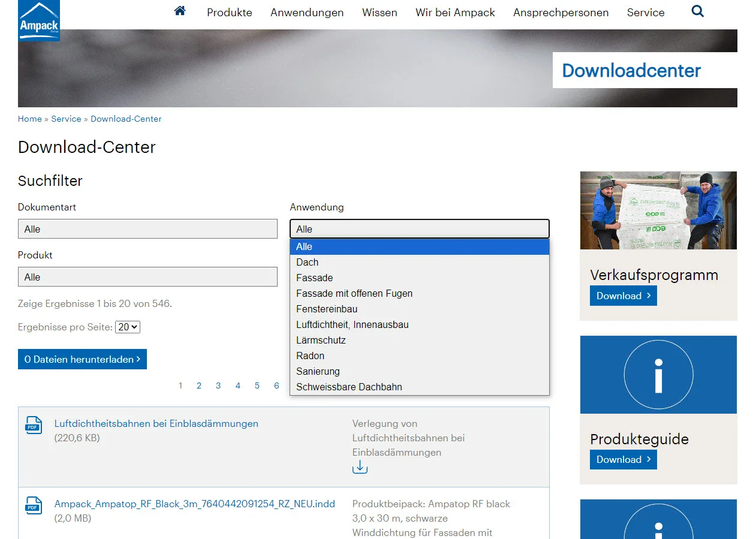Click 0 Dateien herunterladen button
This screenshot has height=539, width=756.
(82, 359)
